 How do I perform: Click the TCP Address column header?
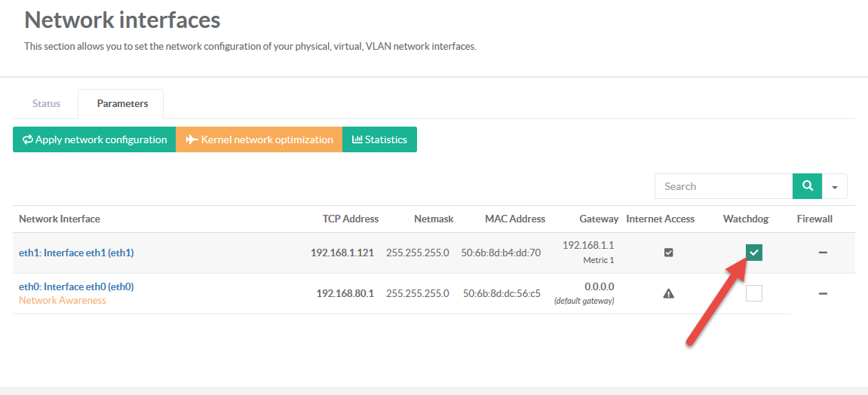[350, 219]
